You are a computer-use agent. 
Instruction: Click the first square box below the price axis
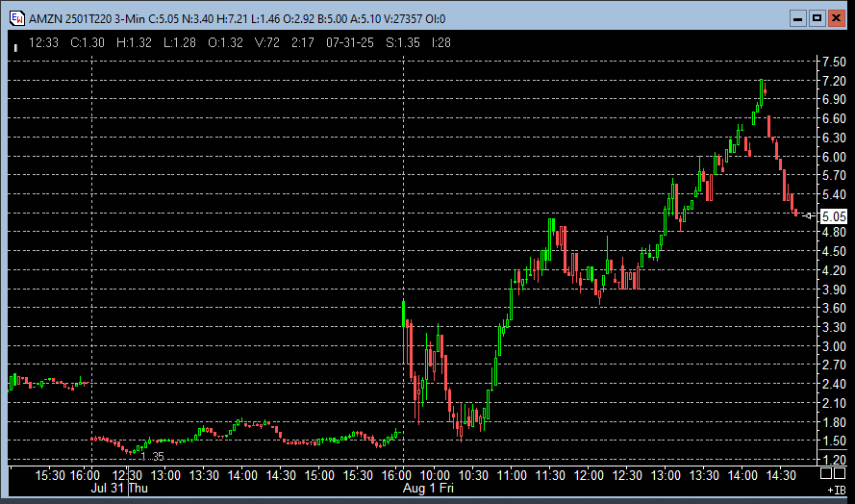click(x=826, y=473)
